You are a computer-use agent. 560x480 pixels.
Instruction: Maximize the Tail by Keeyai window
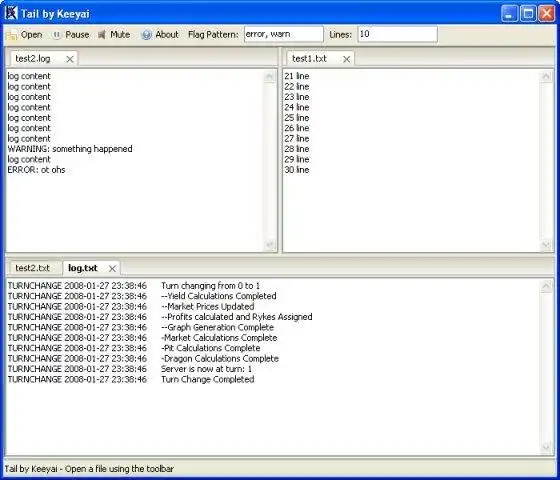tap(528, 14)
